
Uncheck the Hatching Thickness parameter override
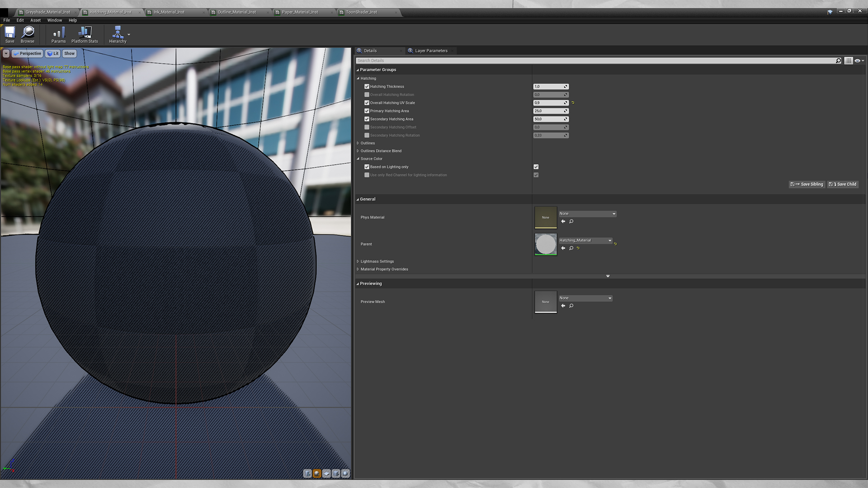pyautogui.click(x=367, y=87)
